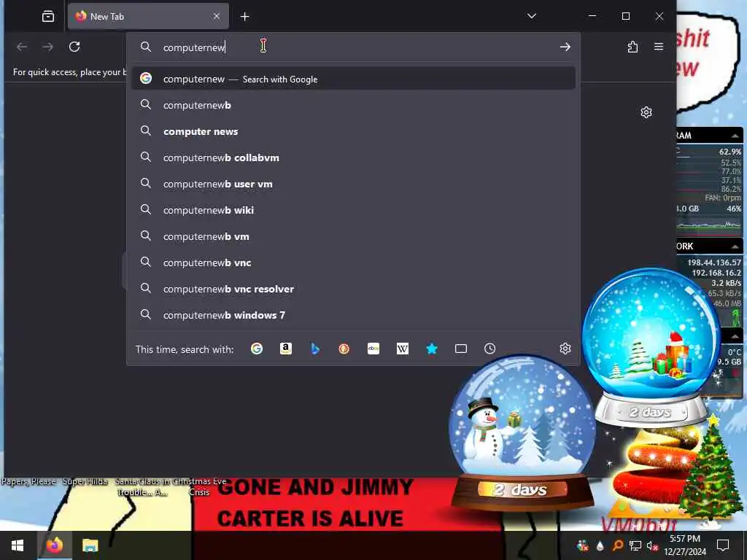Collapse the RAM section in desktop widget
The image size is (747, 560).
pos(735,136)
